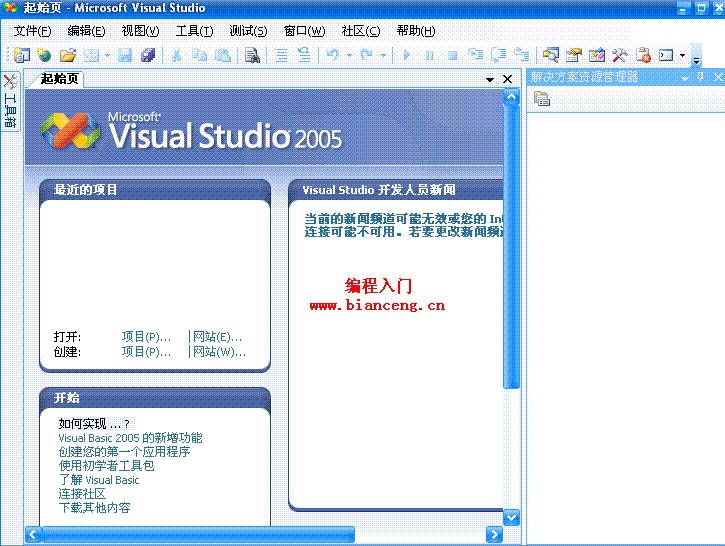
Task: Click the horizontal scroll right arrow
Action: click(494, 535)
